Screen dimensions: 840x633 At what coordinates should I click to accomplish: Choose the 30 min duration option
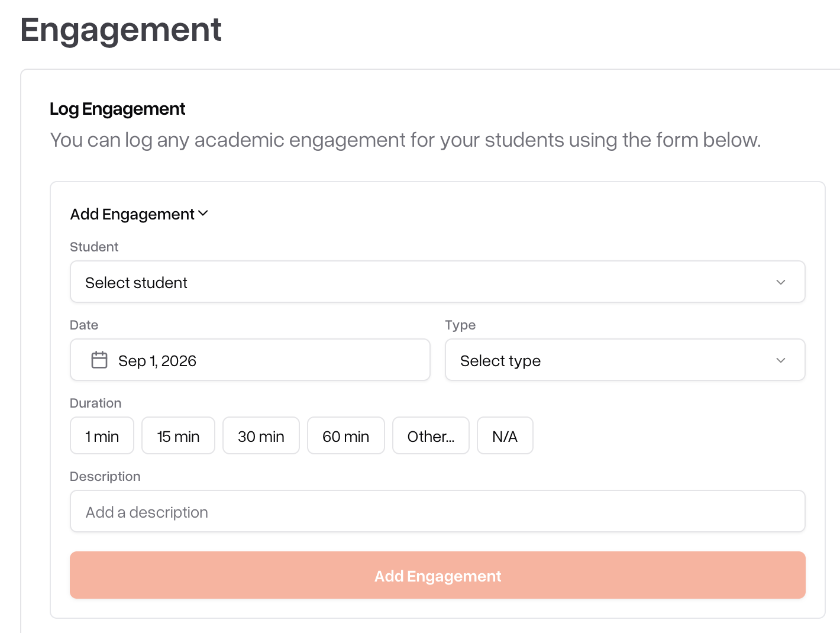coord(261,435)
